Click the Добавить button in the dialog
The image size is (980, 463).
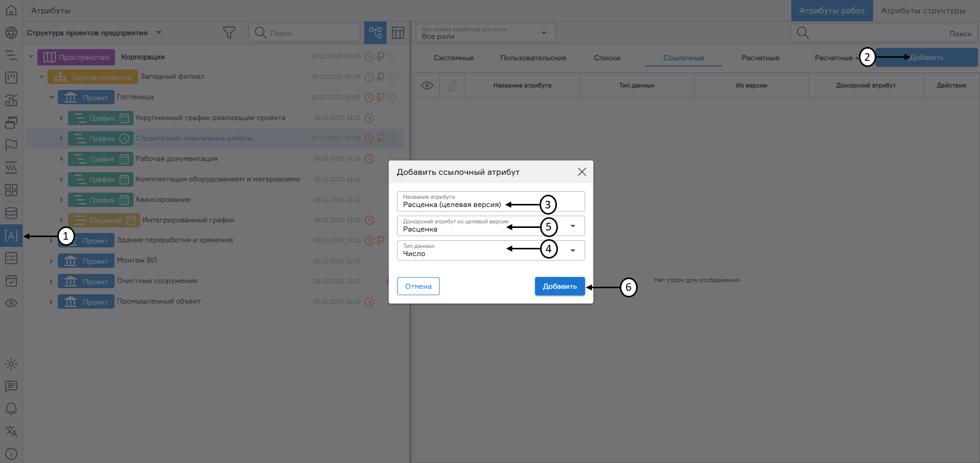pos(559,286)
